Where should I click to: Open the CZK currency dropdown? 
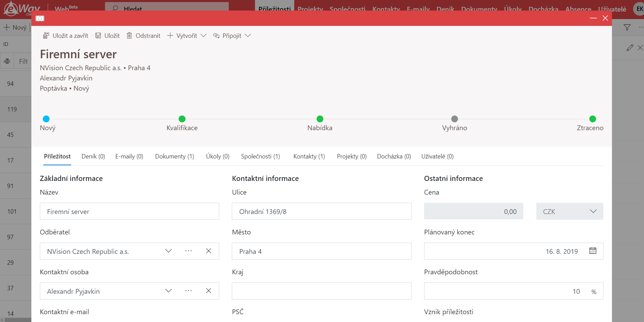tap(569, 211)
